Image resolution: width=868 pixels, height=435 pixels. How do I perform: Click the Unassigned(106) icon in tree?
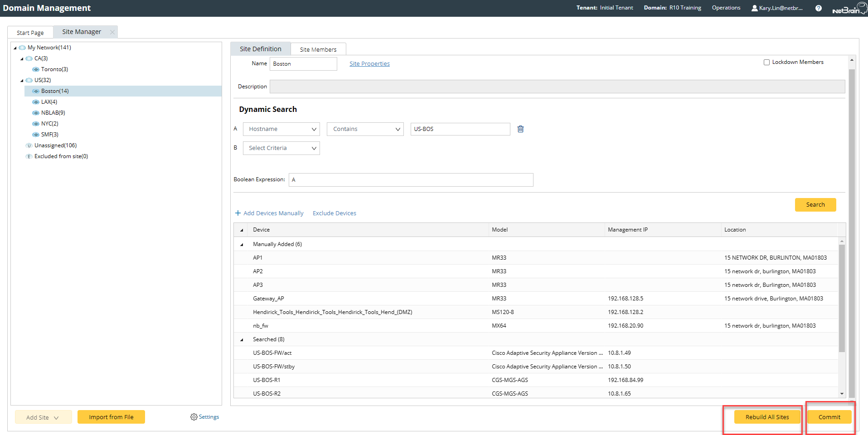[29, 145]
